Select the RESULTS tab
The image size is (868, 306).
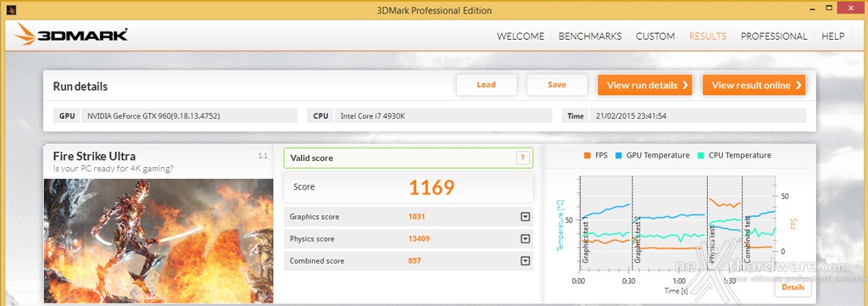tap(708, 36)
